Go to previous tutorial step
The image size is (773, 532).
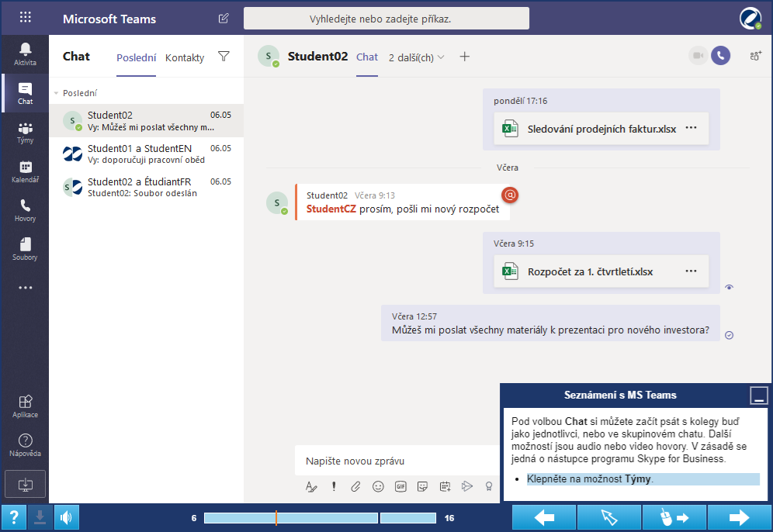tap(544, 518)
